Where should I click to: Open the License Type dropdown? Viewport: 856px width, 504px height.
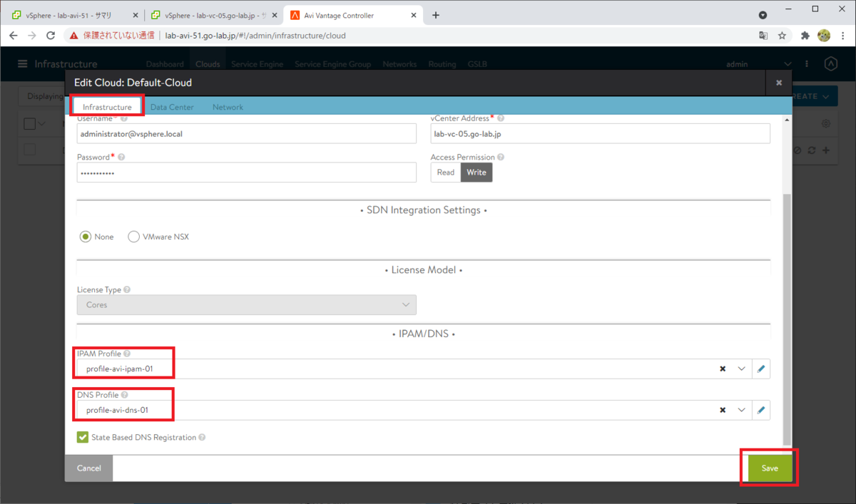pos(246,304)
